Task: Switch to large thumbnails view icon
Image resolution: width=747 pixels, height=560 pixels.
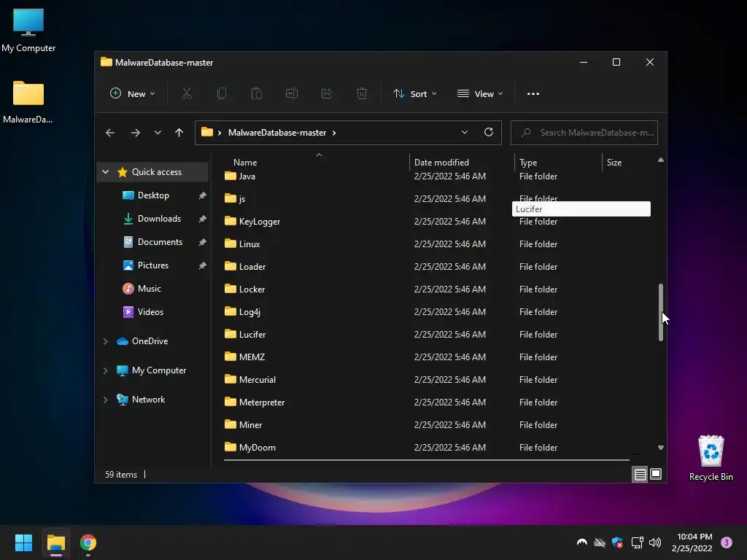Action: 656,474
